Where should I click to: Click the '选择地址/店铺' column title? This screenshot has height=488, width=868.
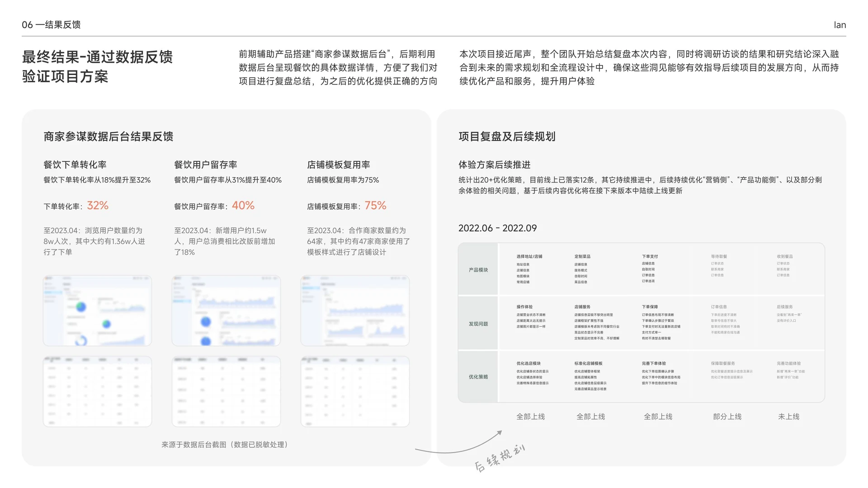click(529, 257)
